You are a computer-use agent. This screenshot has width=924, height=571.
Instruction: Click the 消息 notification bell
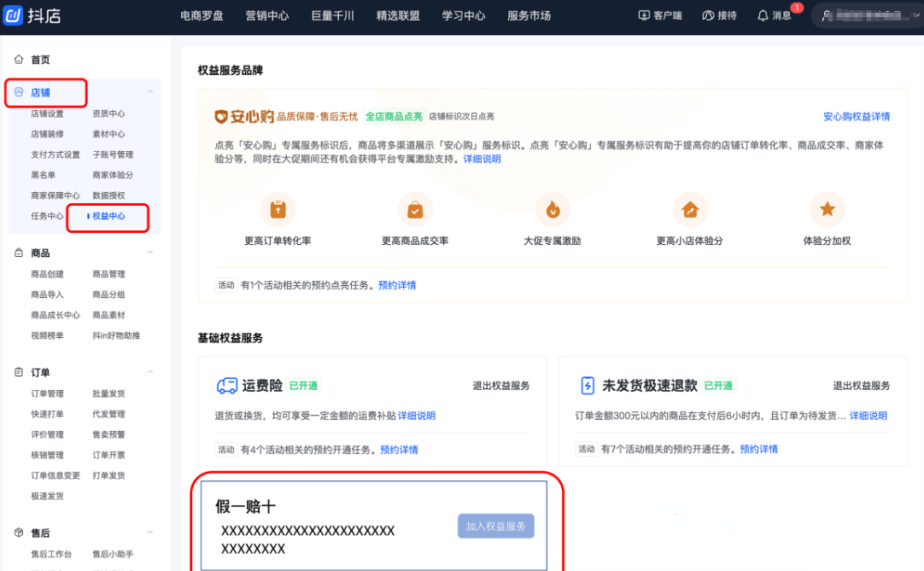point(763,15)
